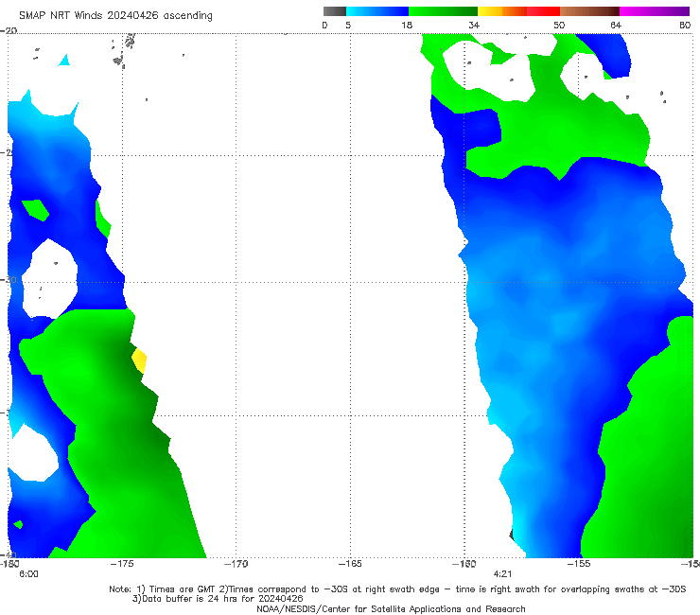Click the '-180' longitude axis label

[9, 564]
